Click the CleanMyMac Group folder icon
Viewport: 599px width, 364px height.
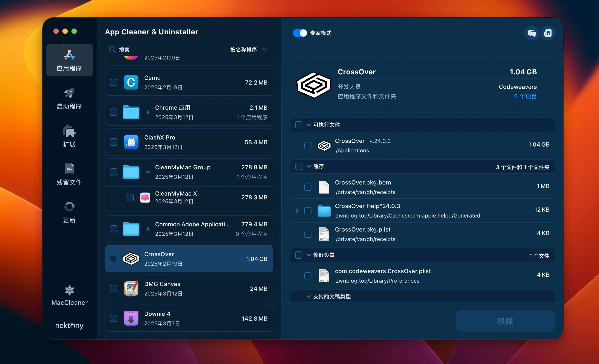click(131, 172)
